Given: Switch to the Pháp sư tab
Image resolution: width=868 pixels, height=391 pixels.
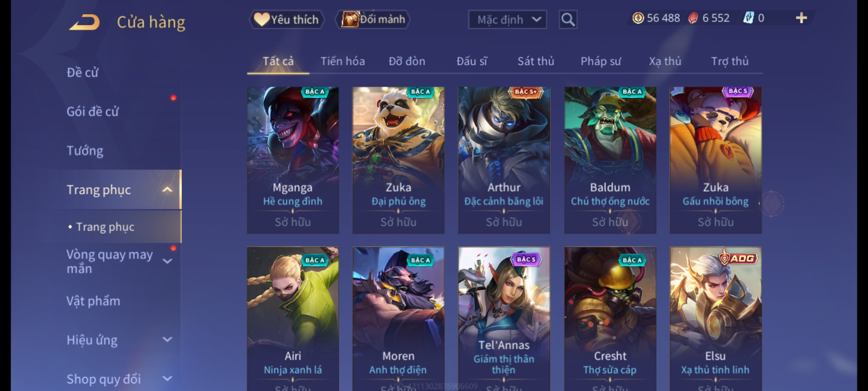Looking at the screenshot, I should coord(601,61).
